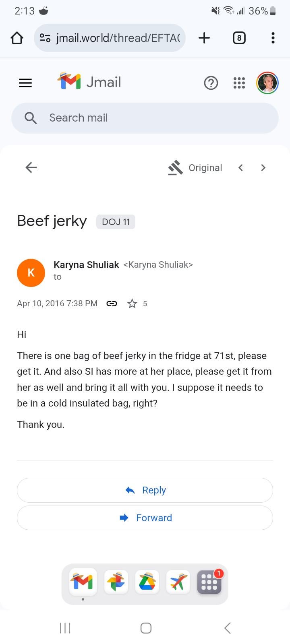Image resolution: width=290 pixels, height=644 pixels.
Task: Forward the Beef jerky email
Action: pyautogui.click(x=145, y=518)
